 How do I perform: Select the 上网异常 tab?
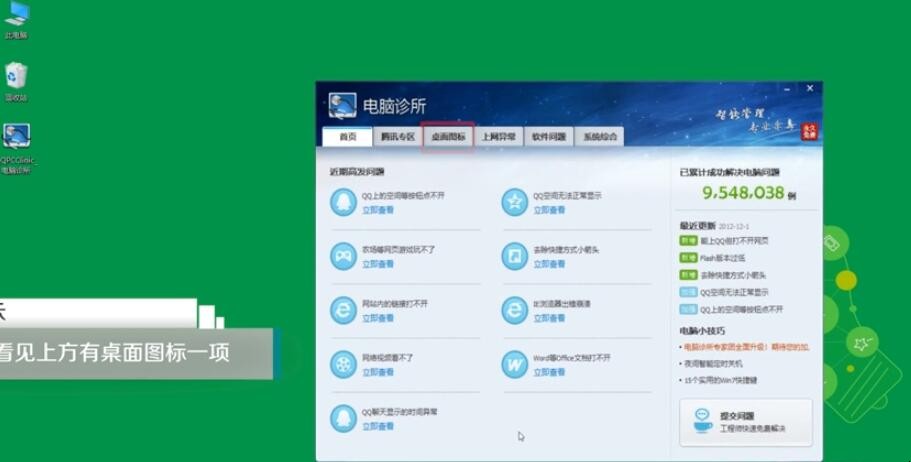499,137
